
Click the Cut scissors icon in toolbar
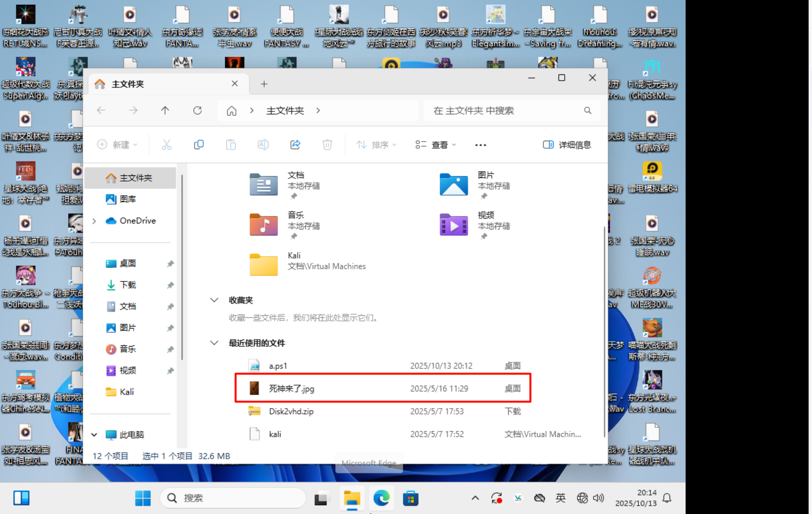[x=166, y=145]
